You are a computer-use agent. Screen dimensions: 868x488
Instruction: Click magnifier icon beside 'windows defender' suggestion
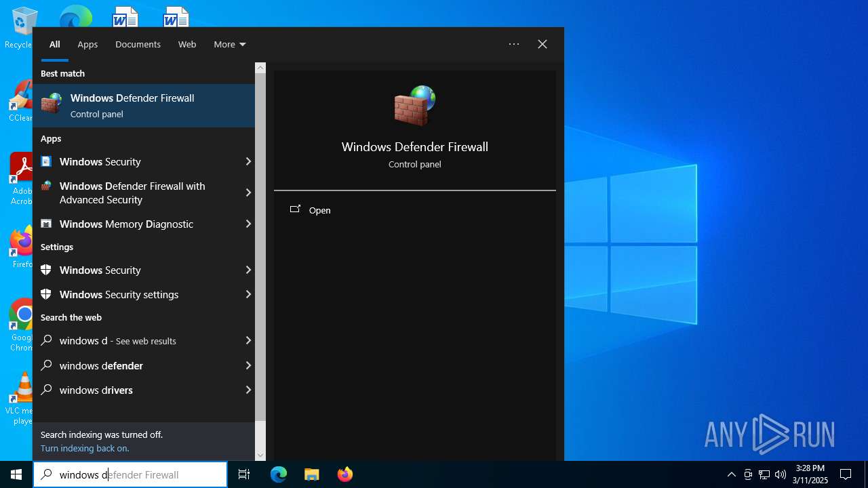pos(46,365)
